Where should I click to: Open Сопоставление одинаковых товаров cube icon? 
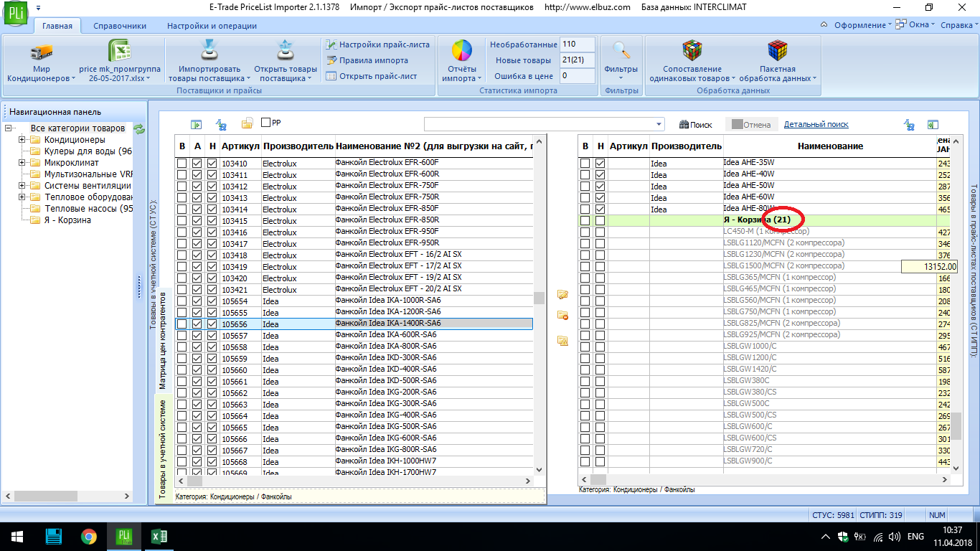[x=692, y=51]
